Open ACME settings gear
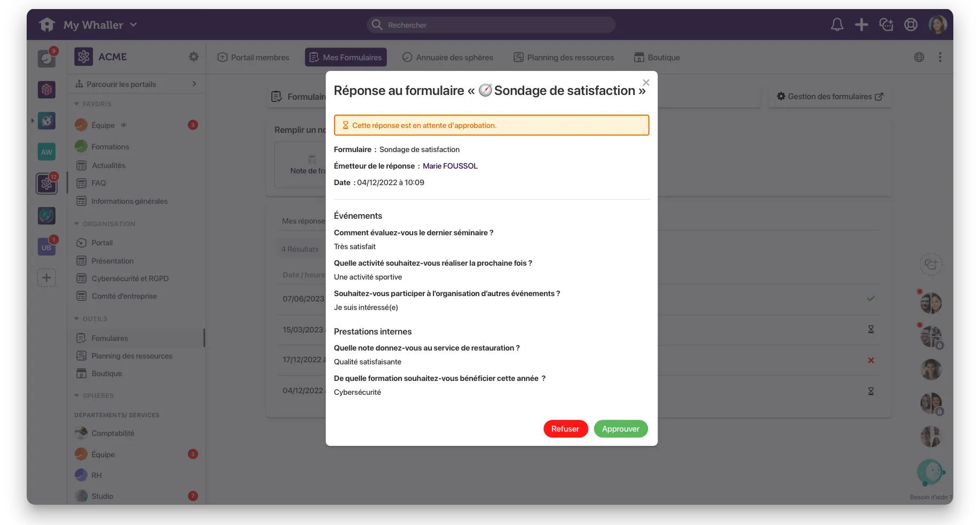 coord(193,57)
